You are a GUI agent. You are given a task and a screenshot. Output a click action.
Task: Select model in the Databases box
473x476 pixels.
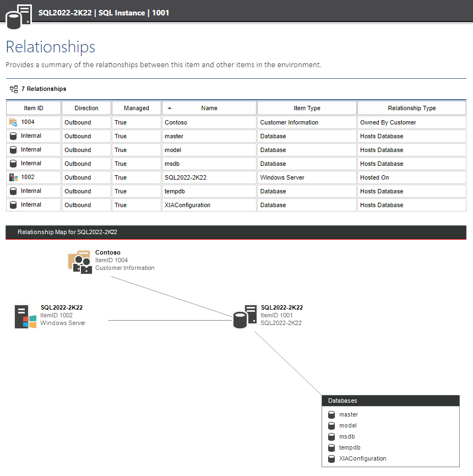(x=348, y=425)
